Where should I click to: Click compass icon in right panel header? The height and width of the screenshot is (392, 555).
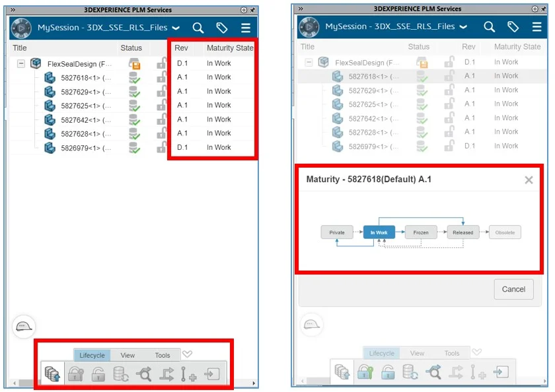tap(309, 27)
